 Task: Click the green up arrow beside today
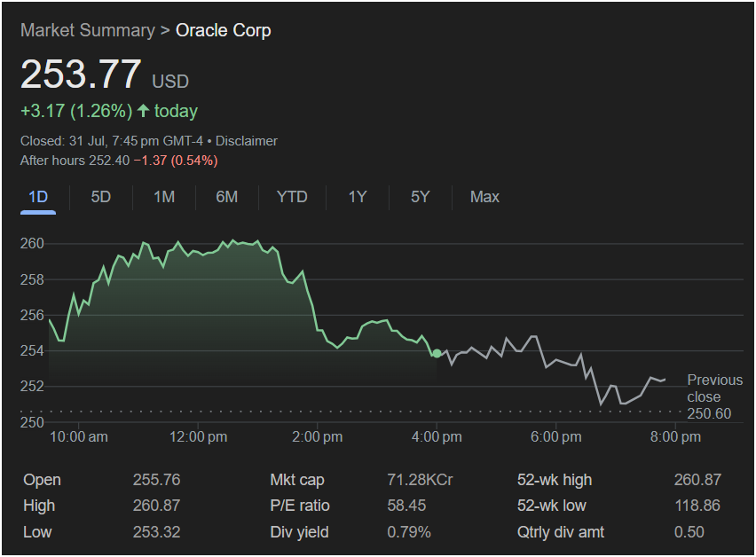click(x=143, y=111)
